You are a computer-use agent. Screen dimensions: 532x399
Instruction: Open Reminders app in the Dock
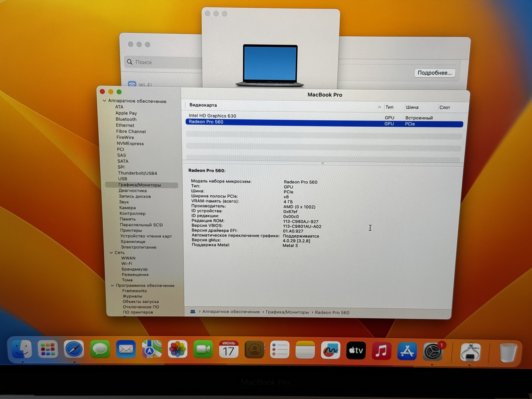280,349
